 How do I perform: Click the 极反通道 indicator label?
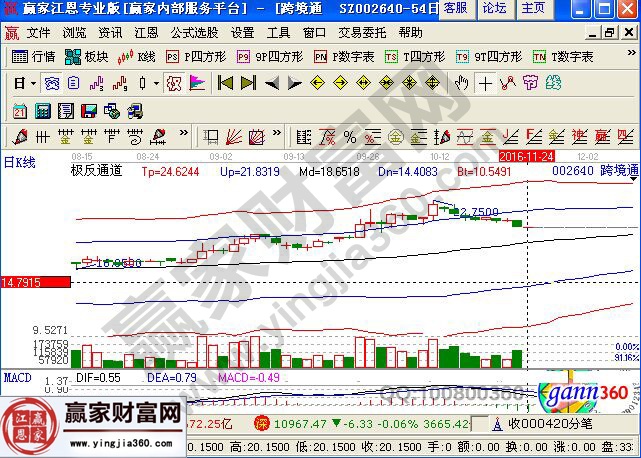[x=96, y=171]
